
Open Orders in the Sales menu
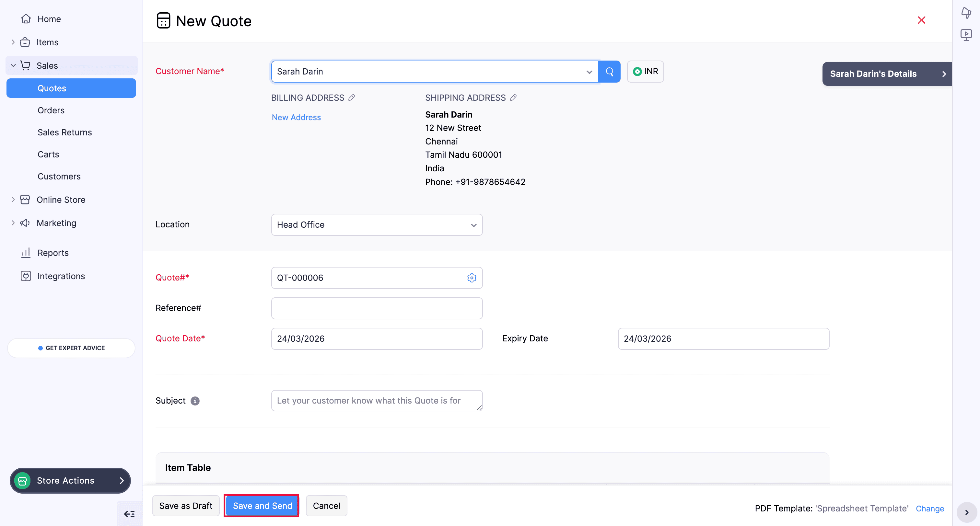click(x=51, y=110)
